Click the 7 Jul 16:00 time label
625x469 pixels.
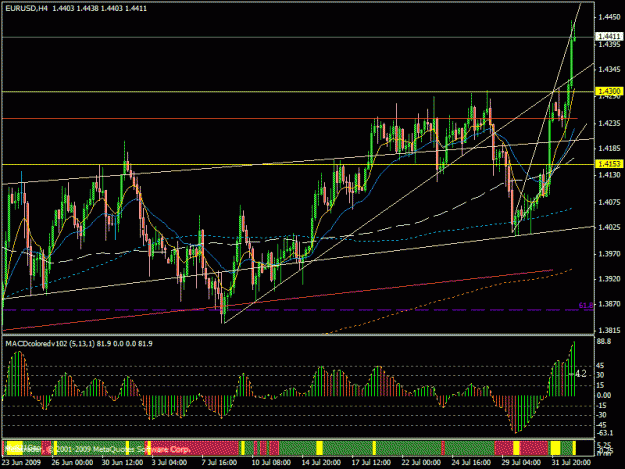pyautogui.click(x=219, y=462)
